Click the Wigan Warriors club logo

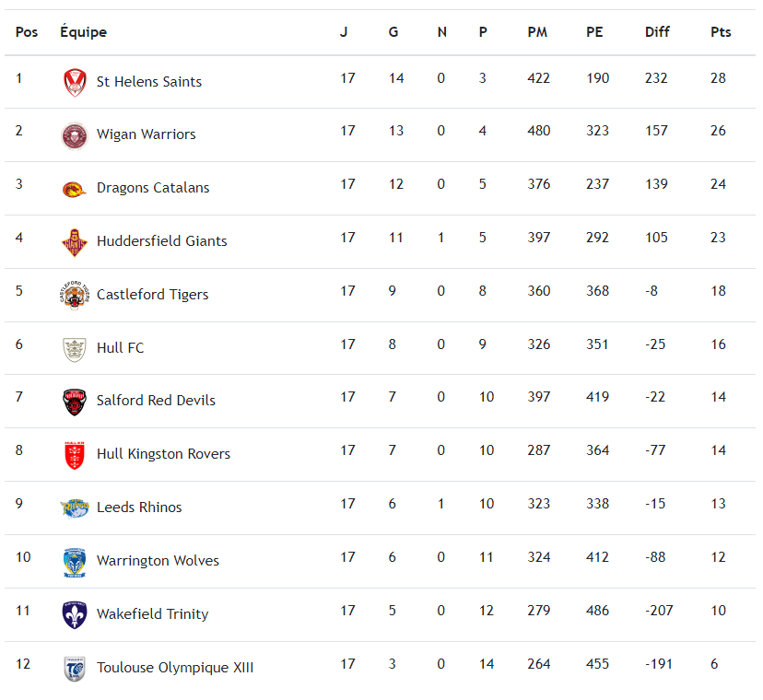(75, 135)
